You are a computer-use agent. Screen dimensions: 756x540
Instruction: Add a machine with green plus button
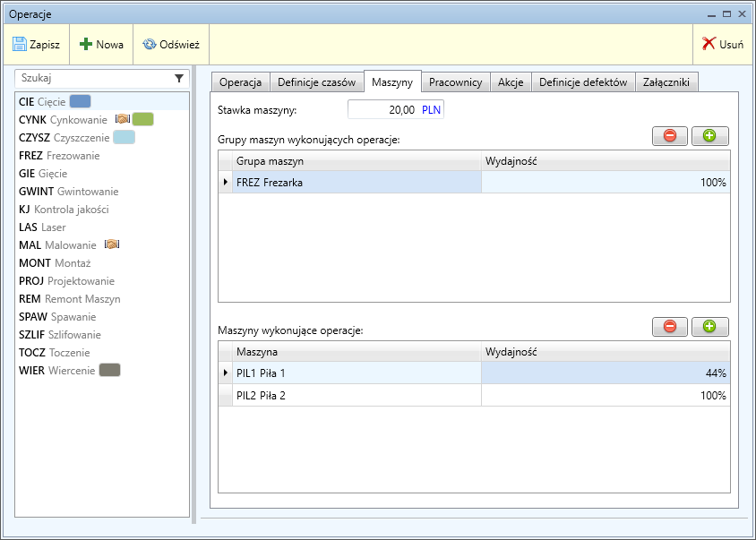click(x=709, y=327)
